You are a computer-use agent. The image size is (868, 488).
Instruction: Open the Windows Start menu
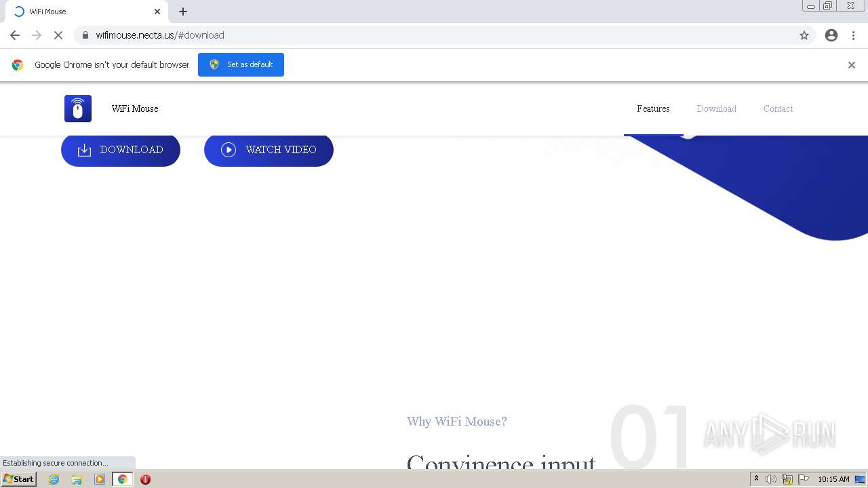pos(19,479)
